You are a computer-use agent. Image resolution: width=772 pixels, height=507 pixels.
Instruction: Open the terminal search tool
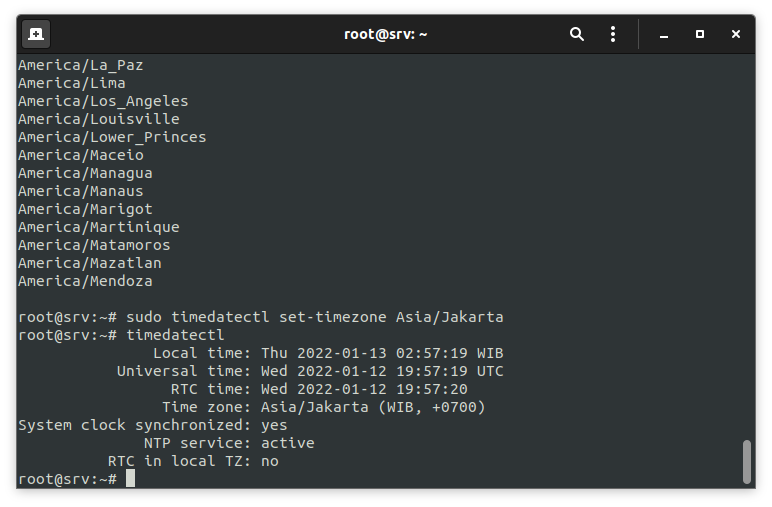[x=577, y=34]
